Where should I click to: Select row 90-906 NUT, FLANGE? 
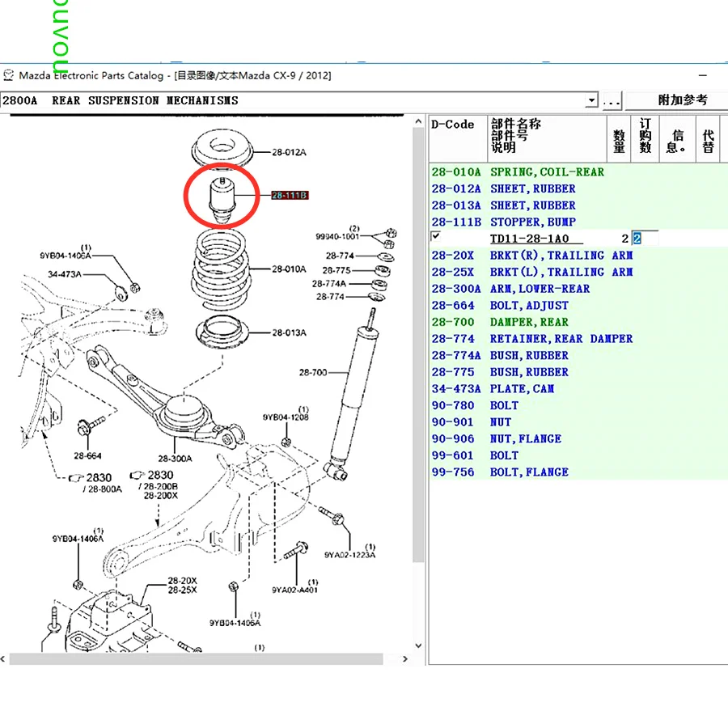point(578,438)
